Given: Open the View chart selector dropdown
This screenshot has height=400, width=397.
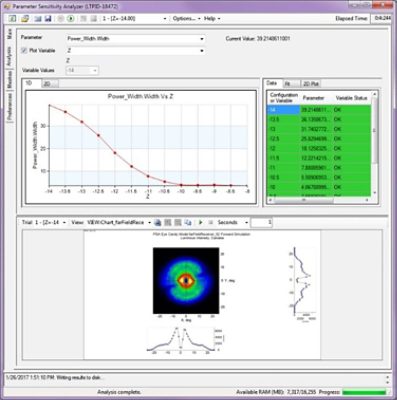Looking at the screenshot, I should [x=119, y=222].
